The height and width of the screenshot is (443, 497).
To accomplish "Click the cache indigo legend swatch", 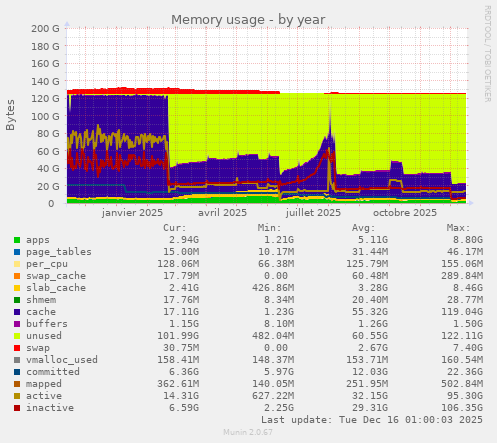I will click(x=17, y=312).
